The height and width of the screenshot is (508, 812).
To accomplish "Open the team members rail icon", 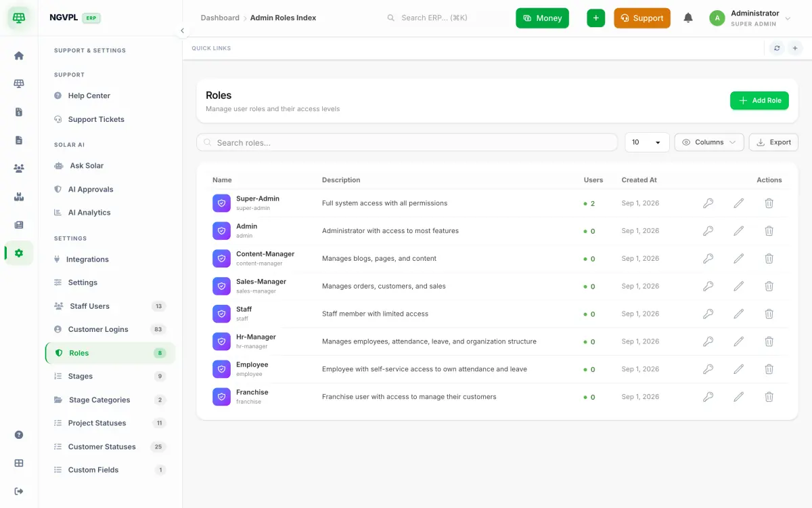I will [x=19, y=168].
